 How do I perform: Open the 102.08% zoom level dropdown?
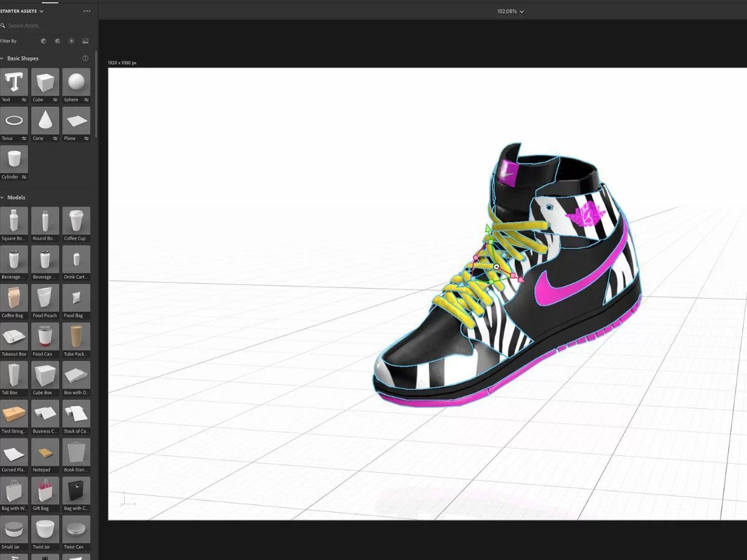click(x=510, y=11)
